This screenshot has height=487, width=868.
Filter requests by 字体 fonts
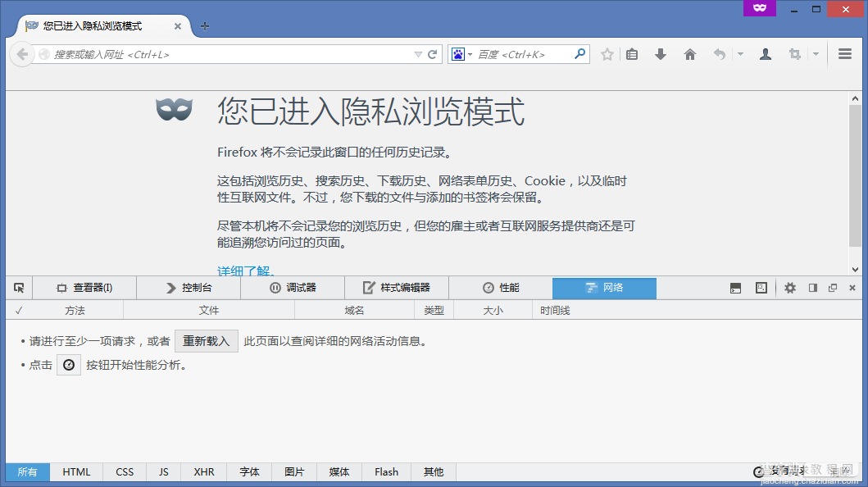pos(250,472)
